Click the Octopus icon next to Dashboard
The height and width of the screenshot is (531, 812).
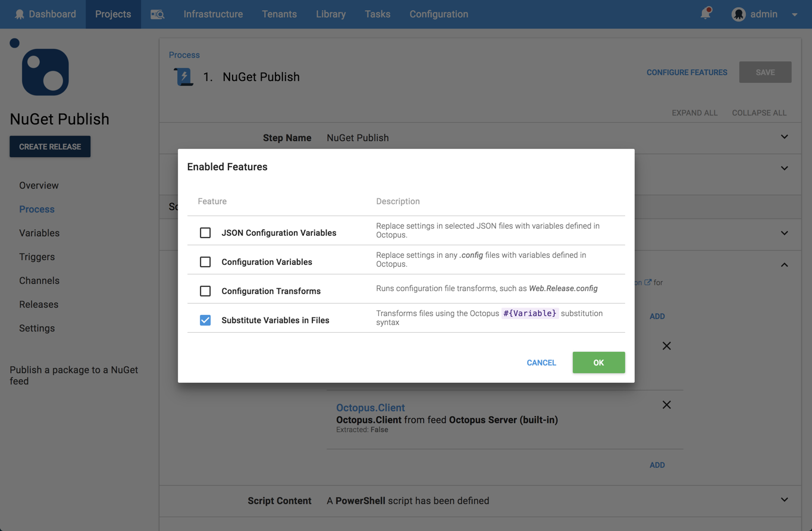coord(20,14)
